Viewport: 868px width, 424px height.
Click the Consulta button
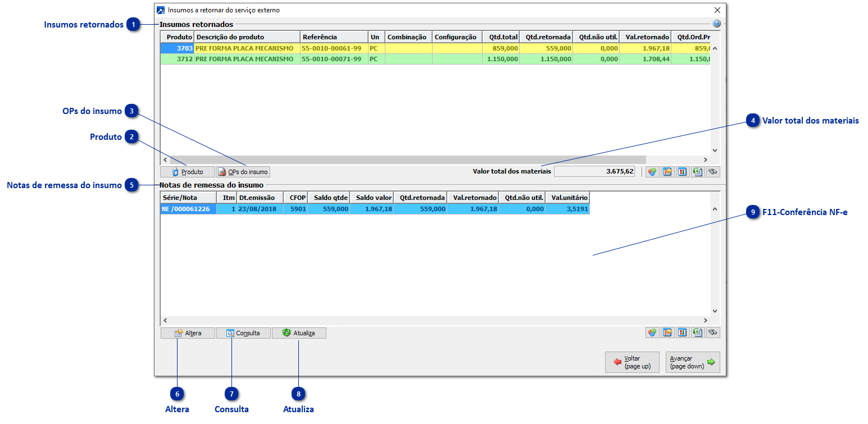coord(243,333)
